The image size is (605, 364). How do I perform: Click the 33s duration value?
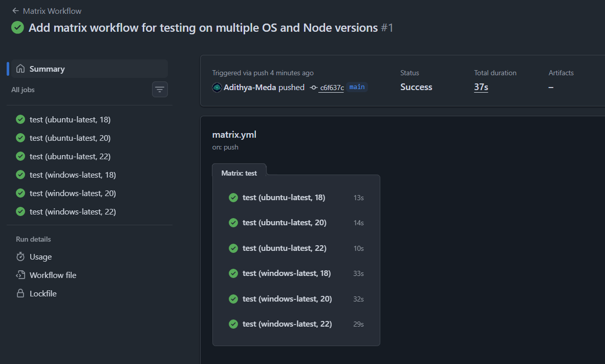358,273
